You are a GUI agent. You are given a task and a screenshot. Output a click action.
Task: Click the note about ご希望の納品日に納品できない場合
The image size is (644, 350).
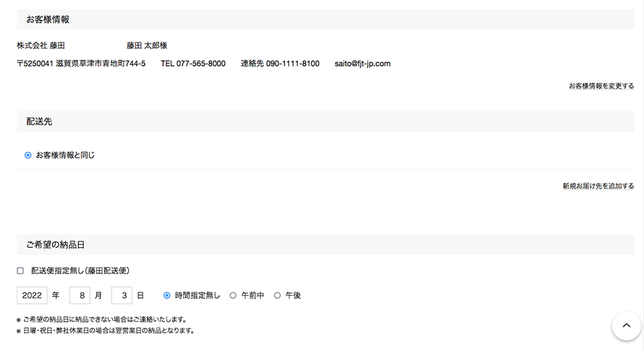pos(102,320)
